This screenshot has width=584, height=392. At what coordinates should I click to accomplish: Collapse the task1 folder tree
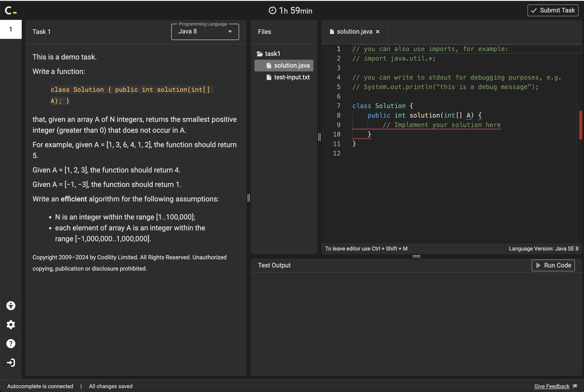[272, 54]
